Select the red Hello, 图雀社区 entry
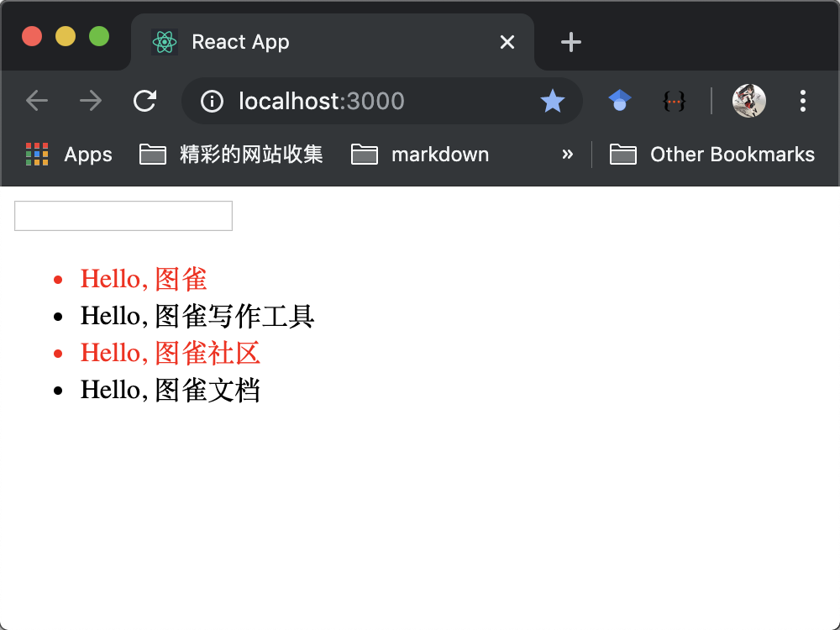The image size is (840, 630). (x=171, y=353)
